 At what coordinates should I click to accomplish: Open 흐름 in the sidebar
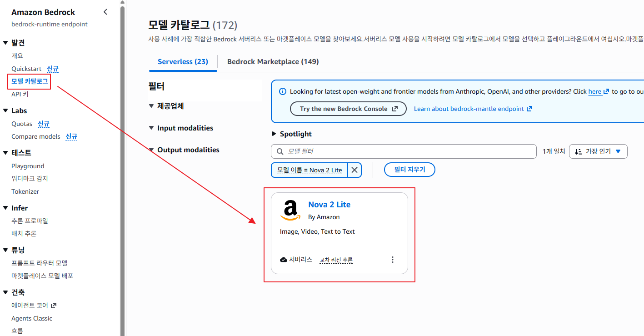[17, 331]
